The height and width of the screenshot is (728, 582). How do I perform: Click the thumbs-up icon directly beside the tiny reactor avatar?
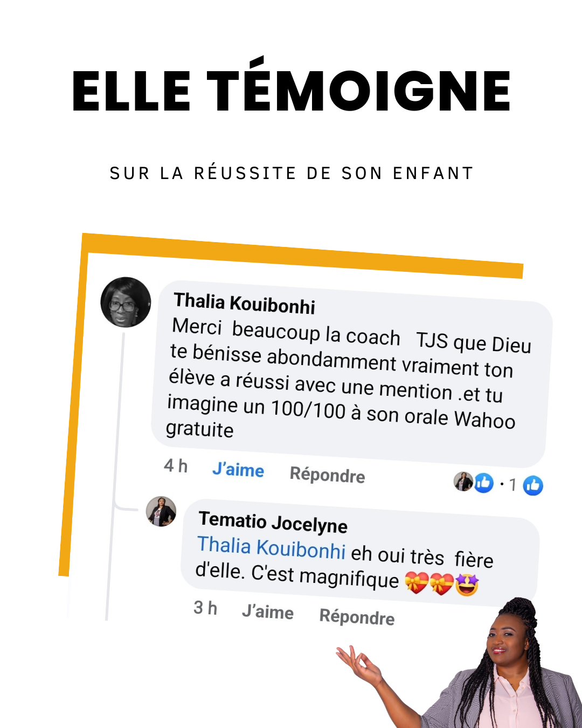click(x=484, y=483)
